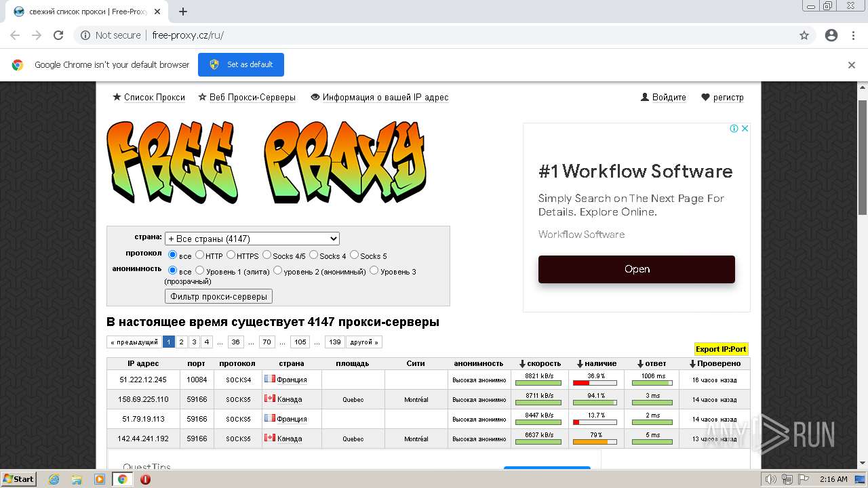
Task: Close the Workflow Software ad with X
Action: coord(745,128)
